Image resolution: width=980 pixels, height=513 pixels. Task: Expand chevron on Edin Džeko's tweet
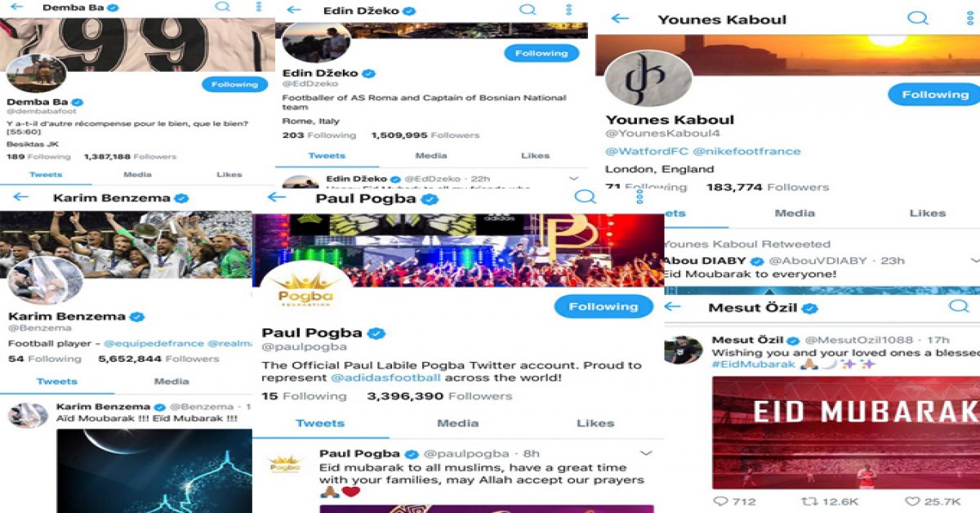point(573,178)
